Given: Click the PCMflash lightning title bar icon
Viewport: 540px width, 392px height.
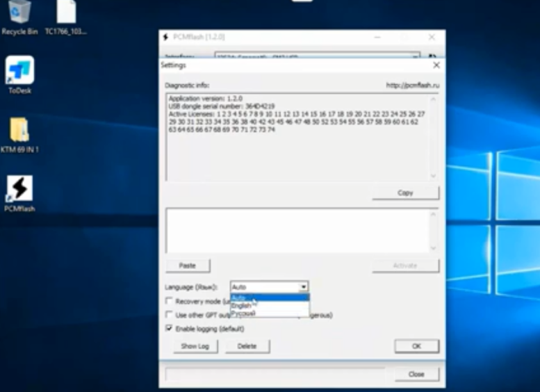Looking at the screenshot, I should pyautogui.click(x=165, y=37).
